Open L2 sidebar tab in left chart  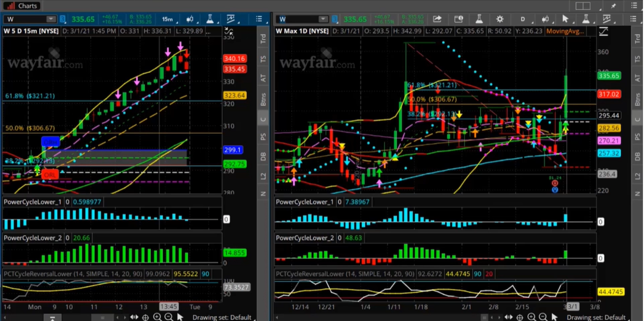tap(263, 176)
